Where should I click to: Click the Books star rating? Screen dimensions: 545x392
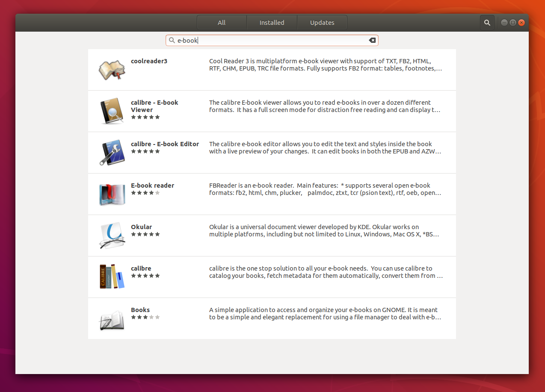145,317
